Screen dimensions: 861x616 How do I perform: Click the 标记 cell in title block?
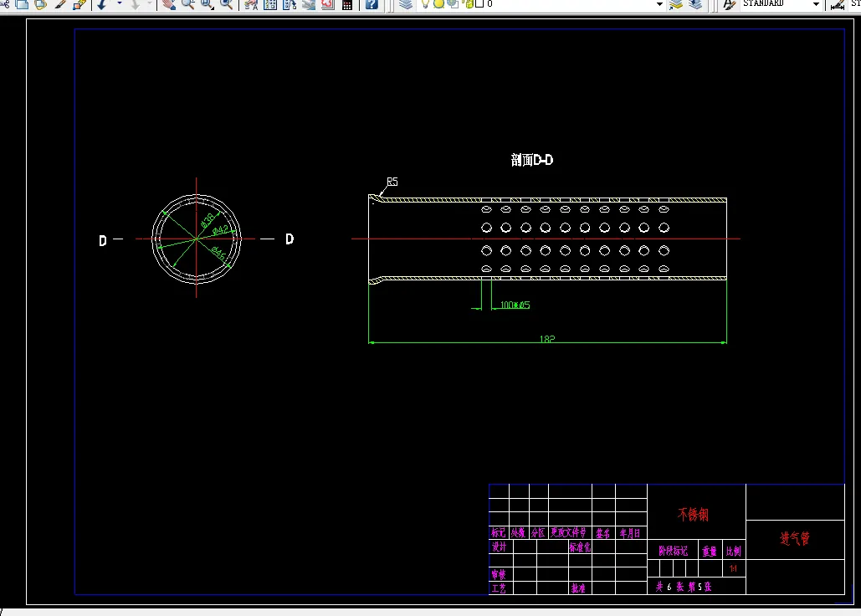(x=499, y=532)
